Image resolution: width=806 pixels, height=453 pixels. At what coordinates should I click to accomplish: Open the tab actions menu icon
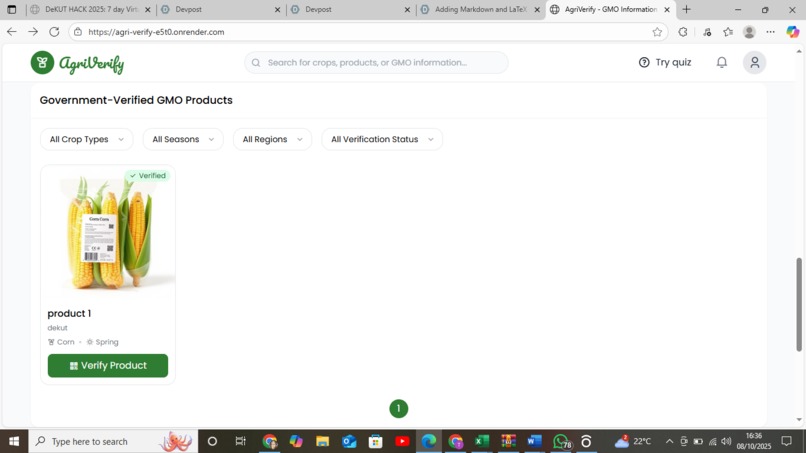(x=12, y=9)
